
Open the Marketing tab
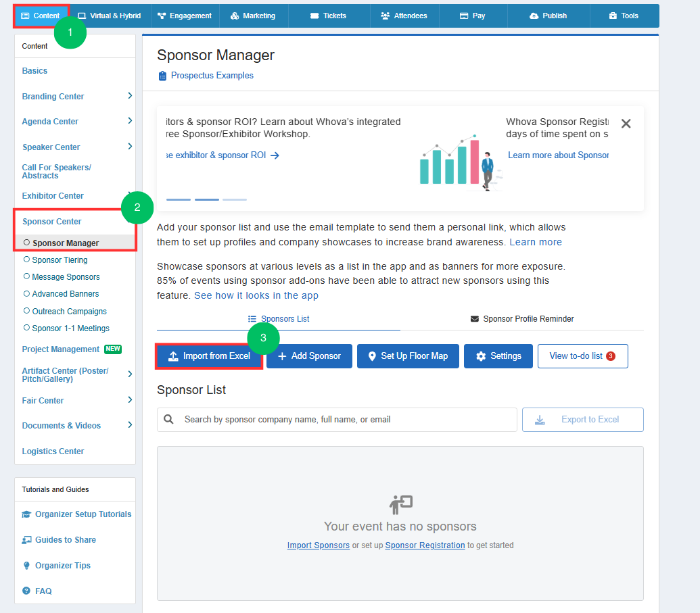(x=253, y=16)
